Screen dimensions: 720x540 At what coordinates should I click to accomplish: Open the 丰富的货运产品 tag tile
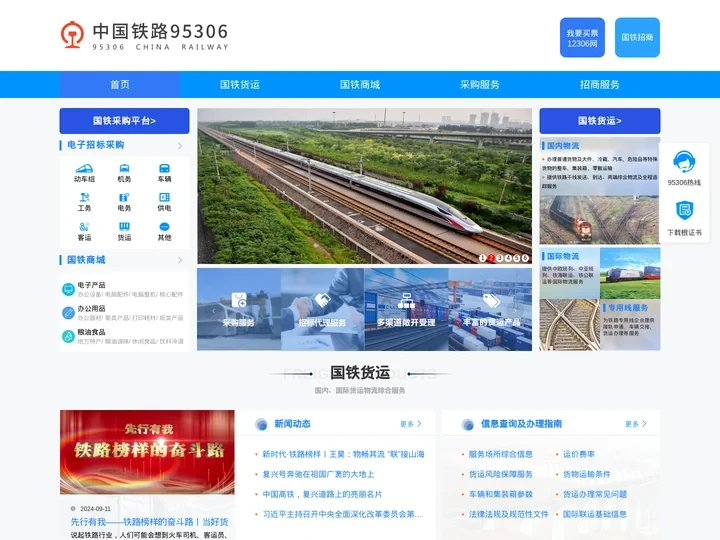pos(490,309)
